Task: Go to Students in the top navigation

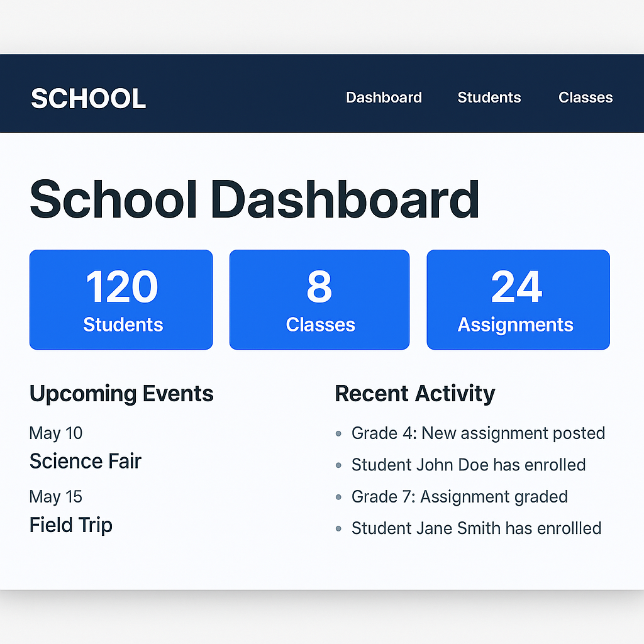Action: (489, 97)
